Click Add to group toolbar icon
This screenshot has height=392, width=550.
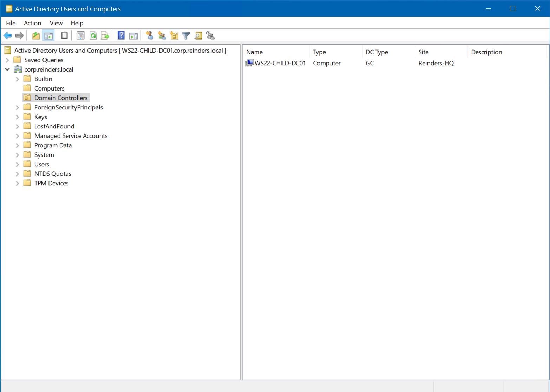click(210, 35)
